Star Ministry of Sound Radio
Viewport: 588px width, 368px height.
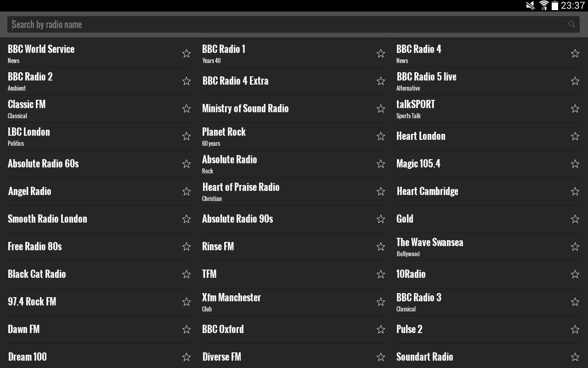381,109
